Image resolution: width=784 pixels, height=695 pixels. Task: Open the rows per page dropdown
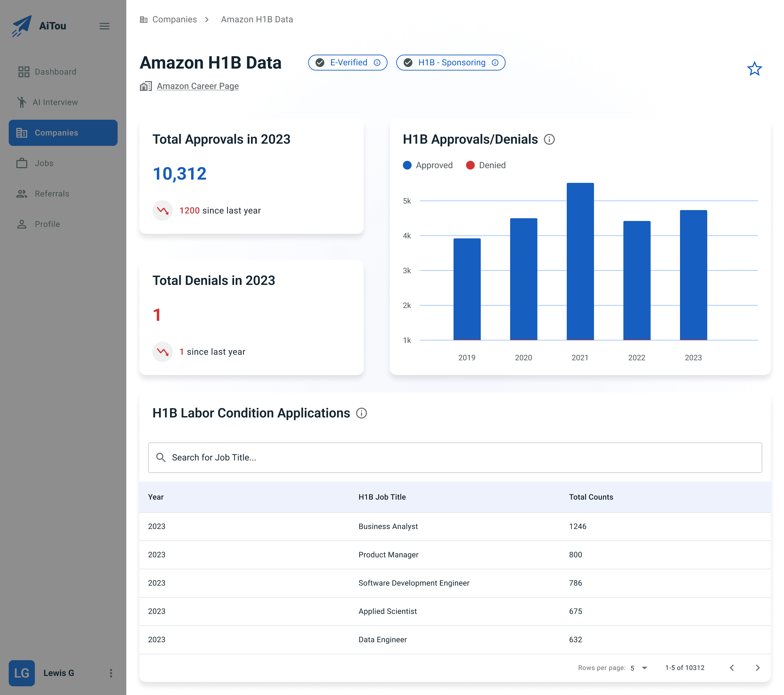click(639, 668)
